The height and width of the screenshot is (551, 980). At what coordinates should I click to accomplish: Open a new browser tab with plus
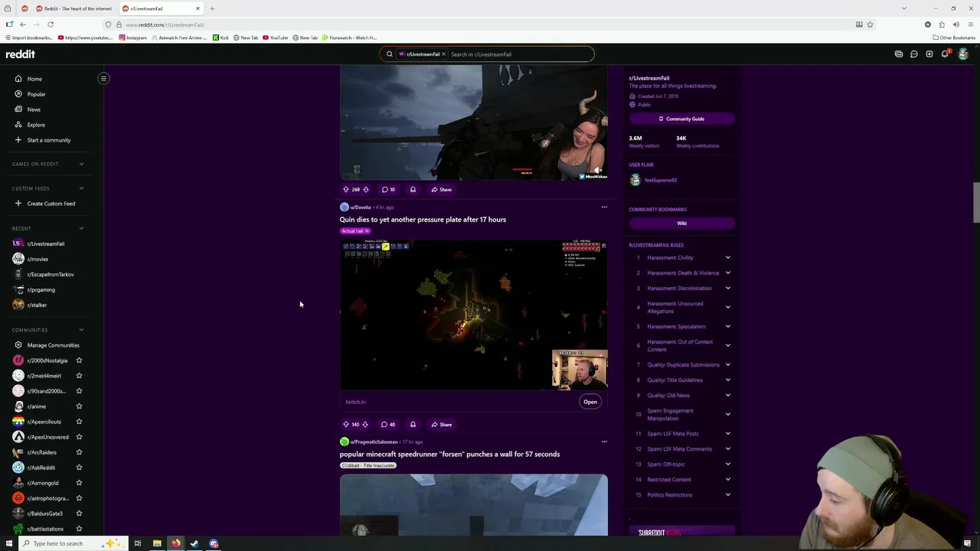(x=212, y=8)
